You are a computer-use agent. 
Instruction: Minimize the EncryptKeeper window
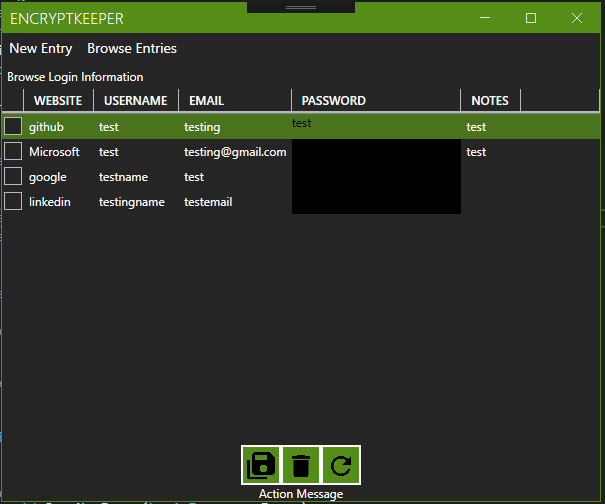pyautogui.click(x=485, y=18)
